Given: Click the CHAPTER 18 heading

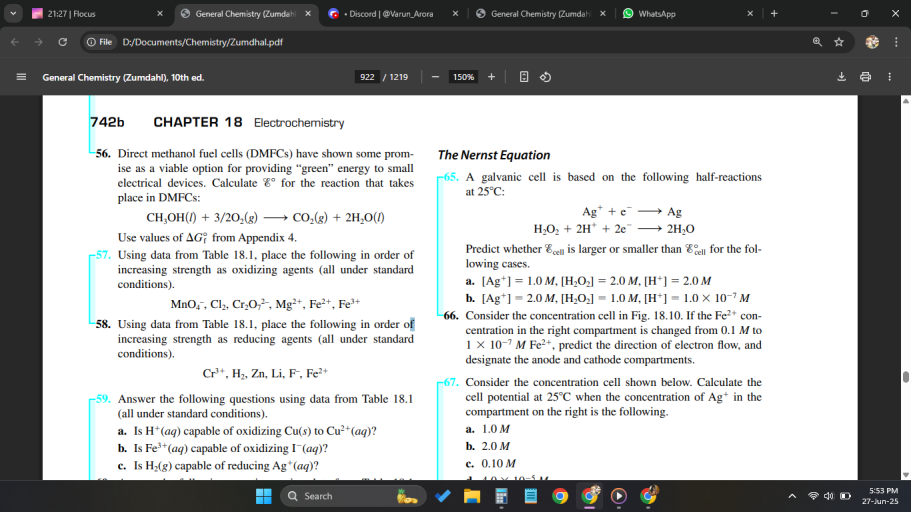Looking at the screenshot, I should (x=198, y=122).
